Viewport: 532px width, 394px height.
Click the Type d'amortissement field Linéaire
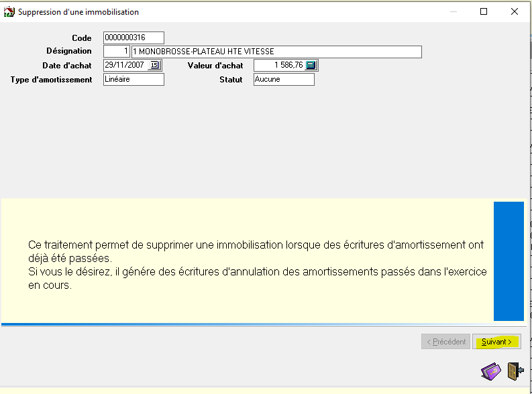pos(134,79)
